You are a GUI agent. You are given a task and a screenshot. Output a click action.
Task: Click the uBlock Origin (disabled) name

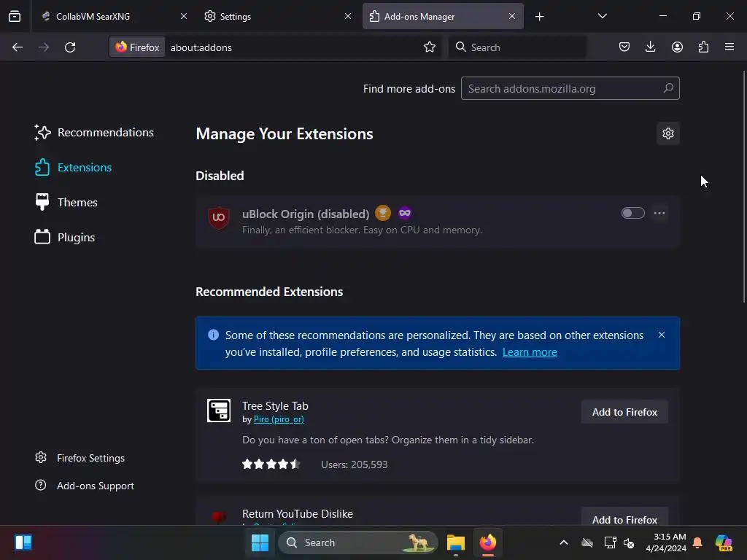click(x=306, y=214)
